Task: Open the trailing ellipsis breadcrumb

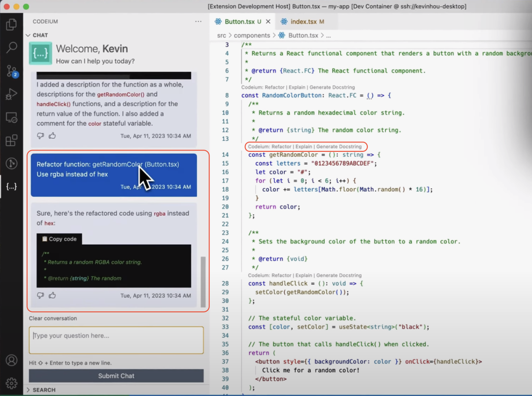Action: click(x=329, y=35)
